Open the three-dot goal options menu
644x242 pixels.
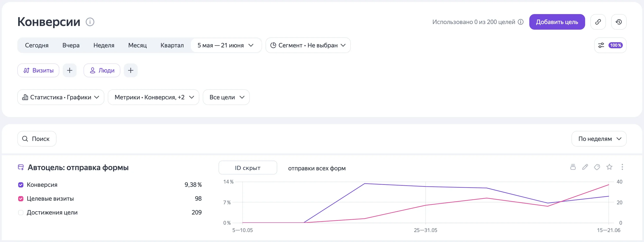(x=622, y=167)
